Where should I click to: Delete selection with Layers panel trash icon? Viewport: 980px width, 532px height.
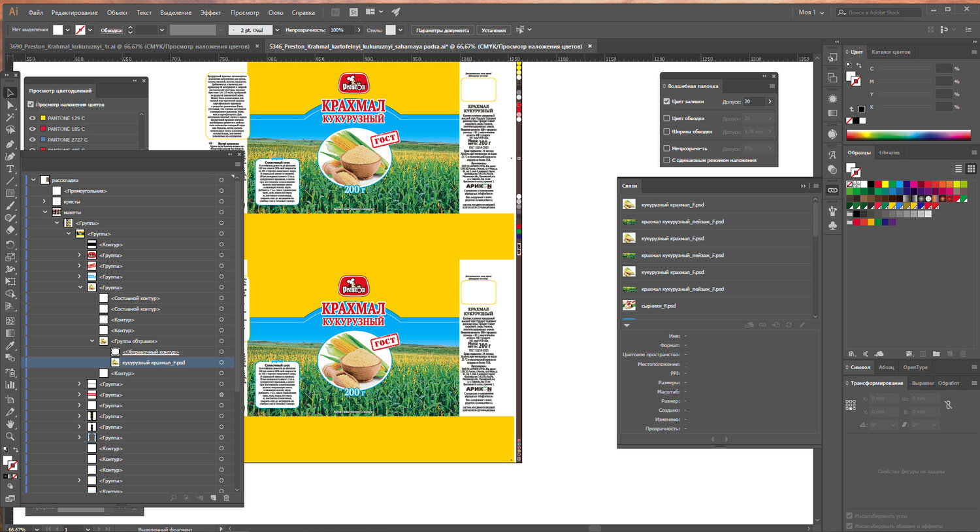tap(226, 498)
